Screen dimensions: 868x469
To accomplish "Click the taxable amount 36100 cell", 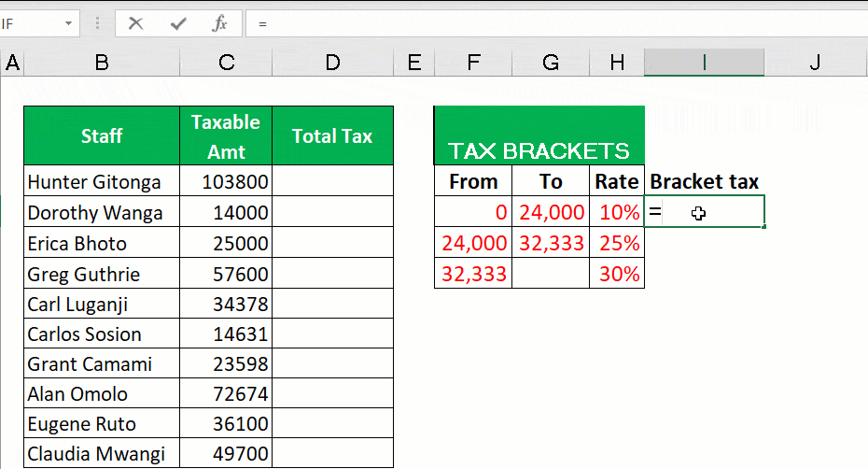I will click(226, 423).
